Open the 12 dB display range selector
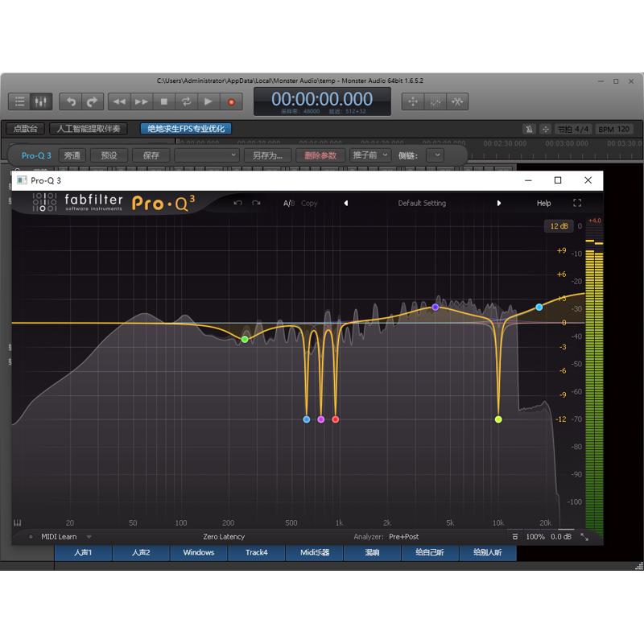The height and width of the screenshot is (644, 644). (559, 226)
